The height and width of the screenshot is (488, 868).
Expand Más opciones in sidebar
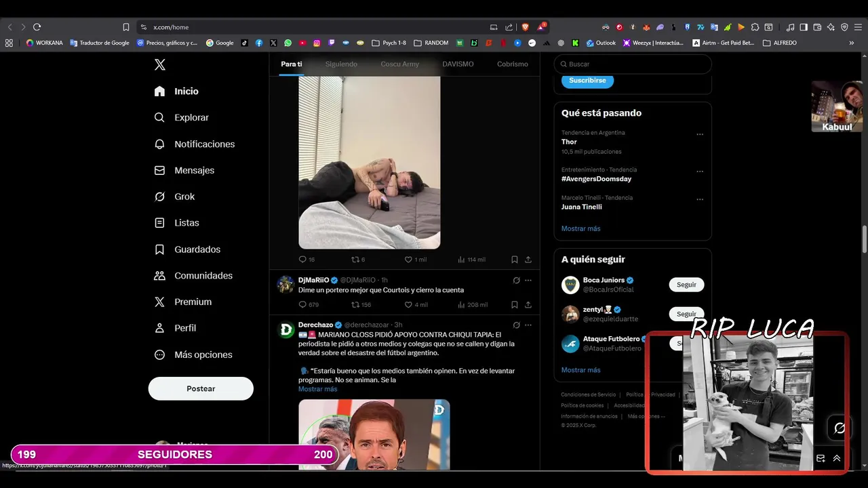pyautogui.click(x=193, y=354)
